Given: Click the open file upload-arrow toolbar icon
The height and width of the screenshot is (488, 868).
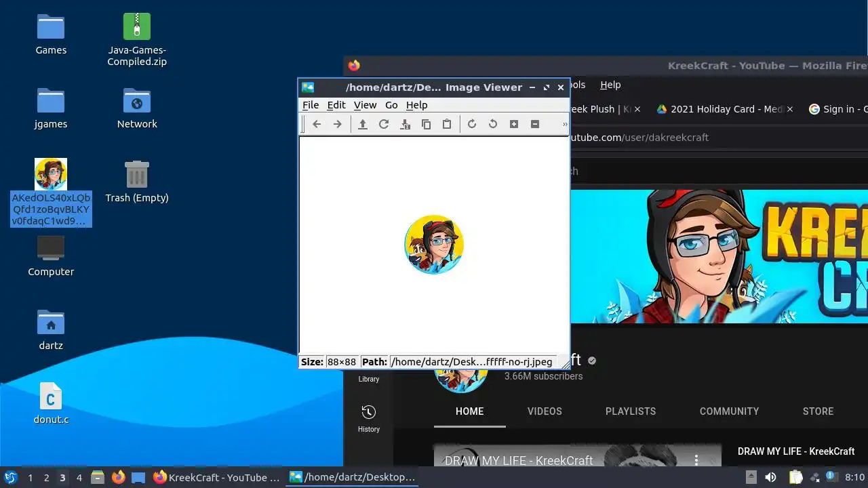Looking at the screenshot, I should click(363, 124).
